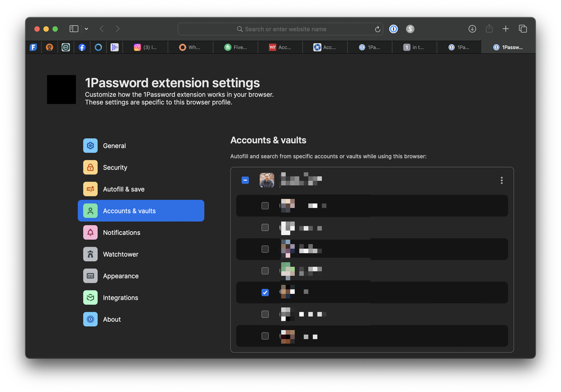The height and width of the screenshot is (392, 561).
Task: Open the 1Password extension toolbar icon
Action: (393, 29)
